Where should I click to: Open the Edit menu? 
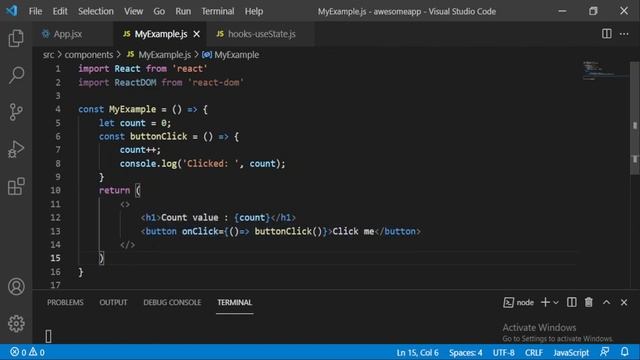pyautogui.click(x=60, y=11)
